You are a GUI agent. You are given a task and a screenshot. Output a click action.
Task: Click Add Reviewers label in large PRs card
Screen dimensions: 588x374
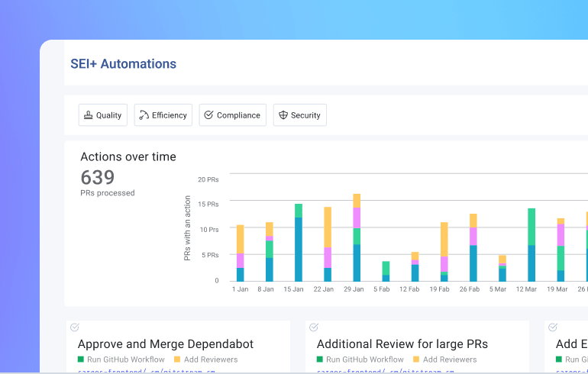click(x=450, y=359)
